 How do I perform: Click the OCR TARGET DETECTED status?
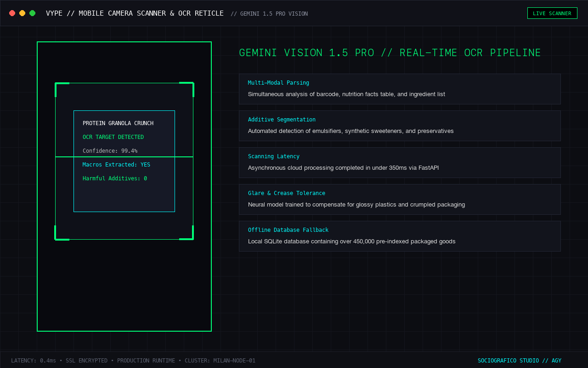[x=113, y=137]
